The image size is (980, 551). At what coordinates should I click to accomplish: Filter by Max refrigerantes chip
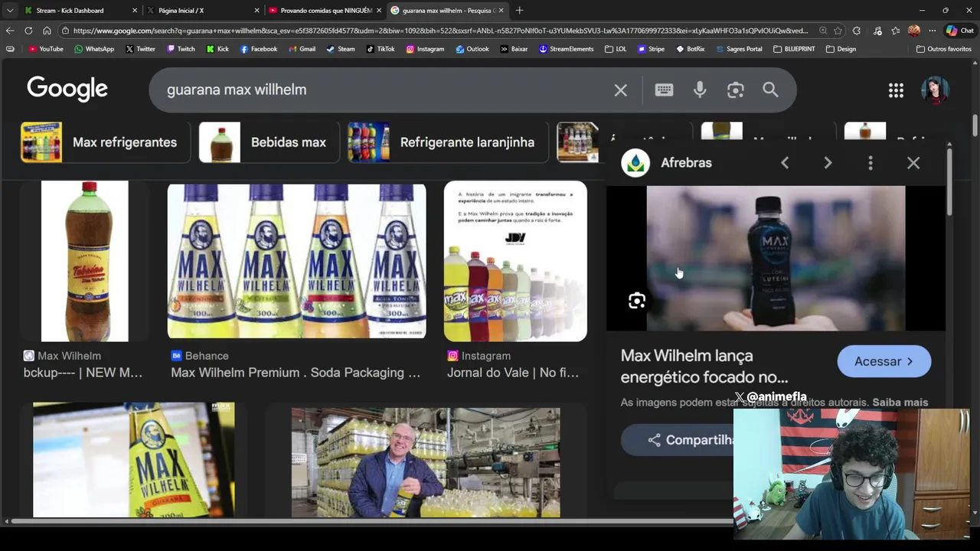[x=105, y=142]
